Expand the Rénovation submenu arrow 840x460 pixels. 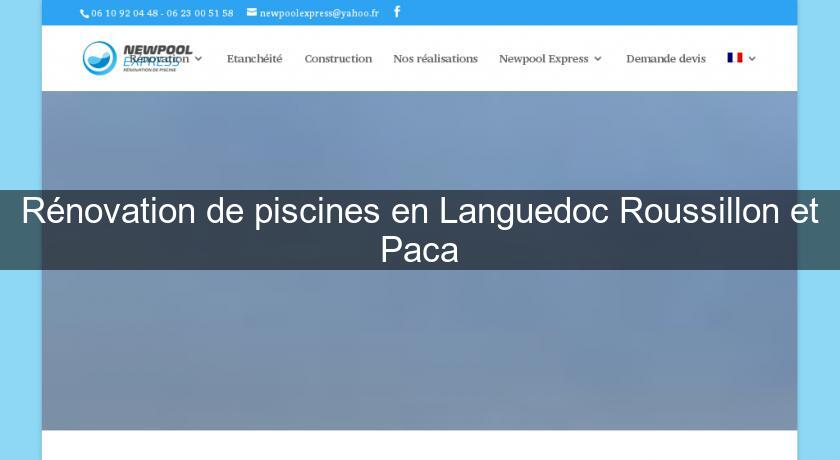point(199,59)
